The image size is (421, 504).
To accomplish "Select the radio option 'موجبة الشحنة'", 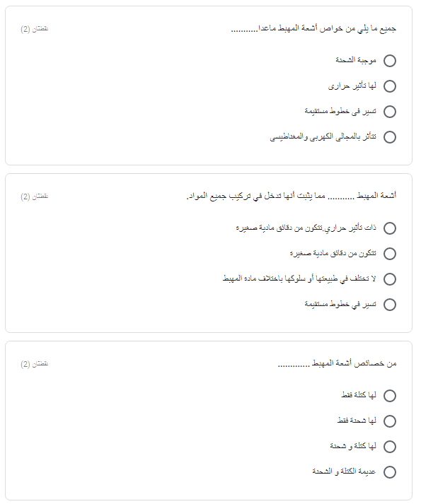I will [x=389, y=61].
